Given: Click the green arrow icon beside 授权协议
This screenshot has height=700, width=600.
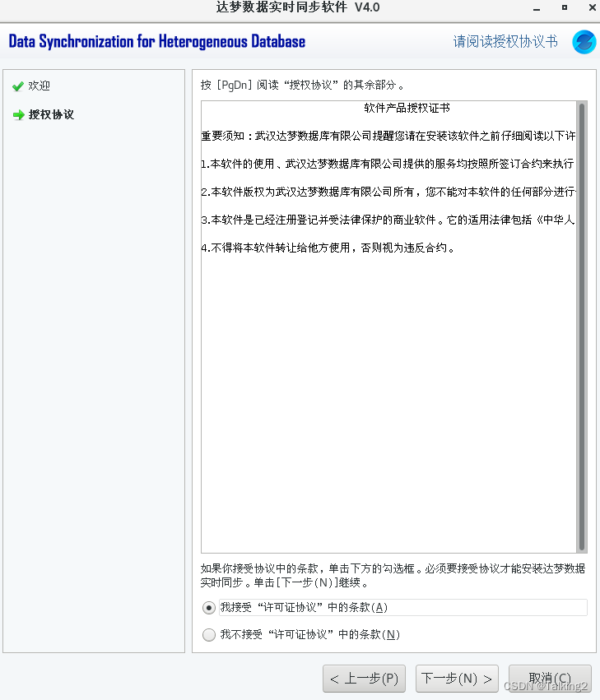Looking at the screenshot, I should [x=19, y=114].
